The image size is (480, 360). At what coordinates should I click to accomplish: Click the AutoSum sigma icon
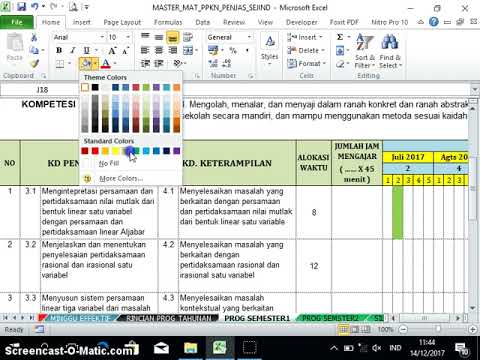click(x=340, y=37)
